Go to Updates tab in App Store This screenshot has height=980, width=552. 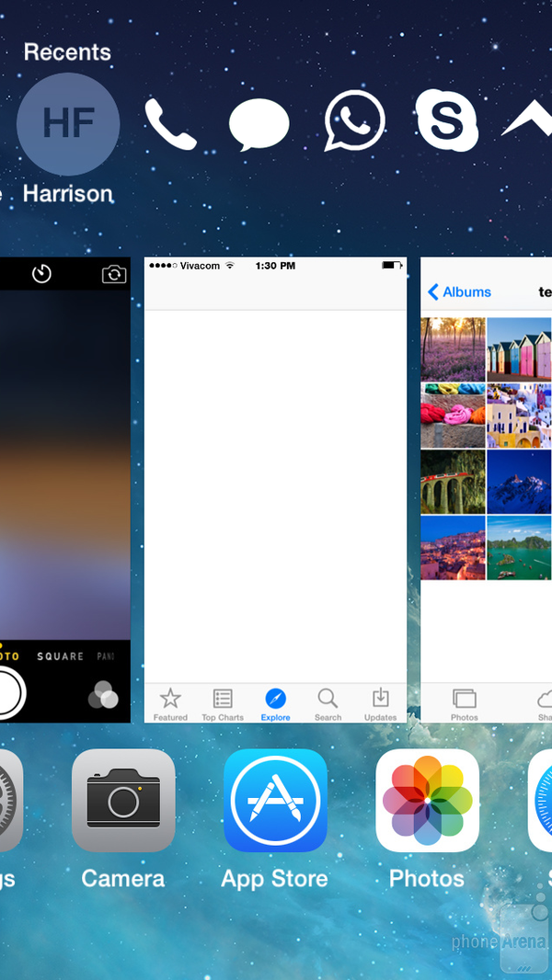[381, 704]
